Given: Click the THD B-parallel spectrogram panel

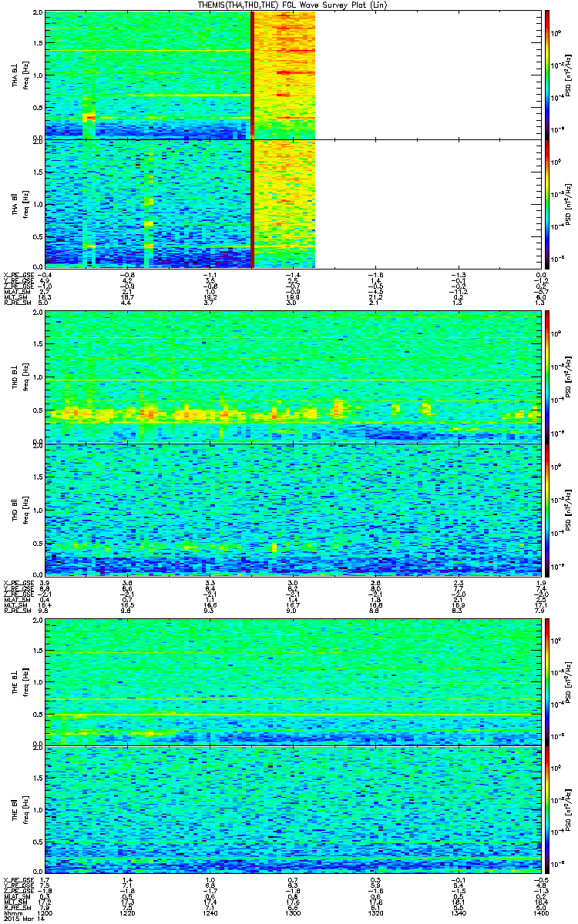Looking at the screenshot, I should pyautogui.click(x=293, y=509).
